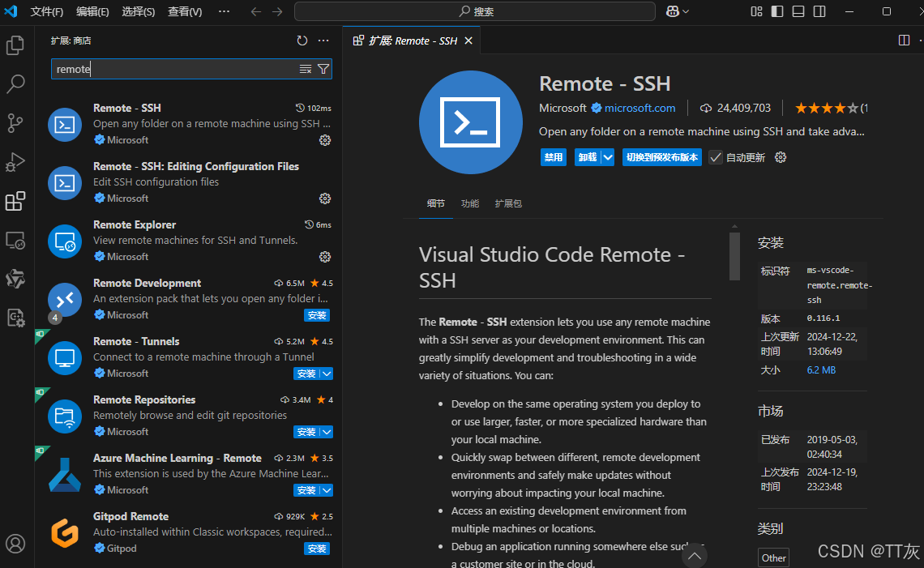
Task: Toggle primary side bar layout icon
Action: [777, 11]
